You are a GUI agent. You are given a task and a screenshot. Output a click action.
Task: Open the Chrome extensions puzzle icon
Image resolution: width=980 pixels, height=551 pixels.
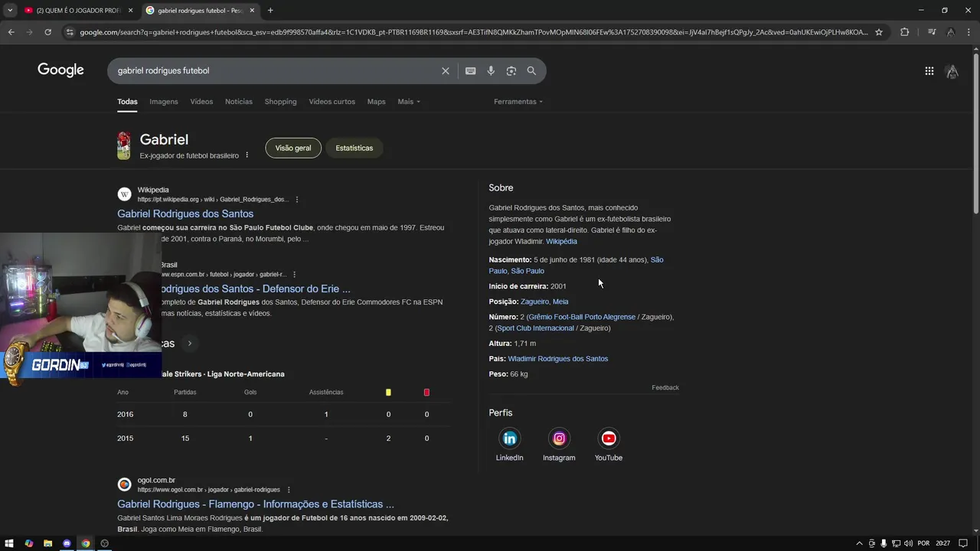tap(904, 32)
